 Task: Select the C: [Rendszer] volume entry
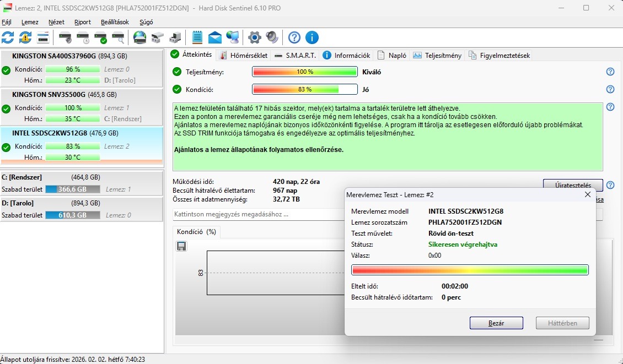tap(82, 183)
